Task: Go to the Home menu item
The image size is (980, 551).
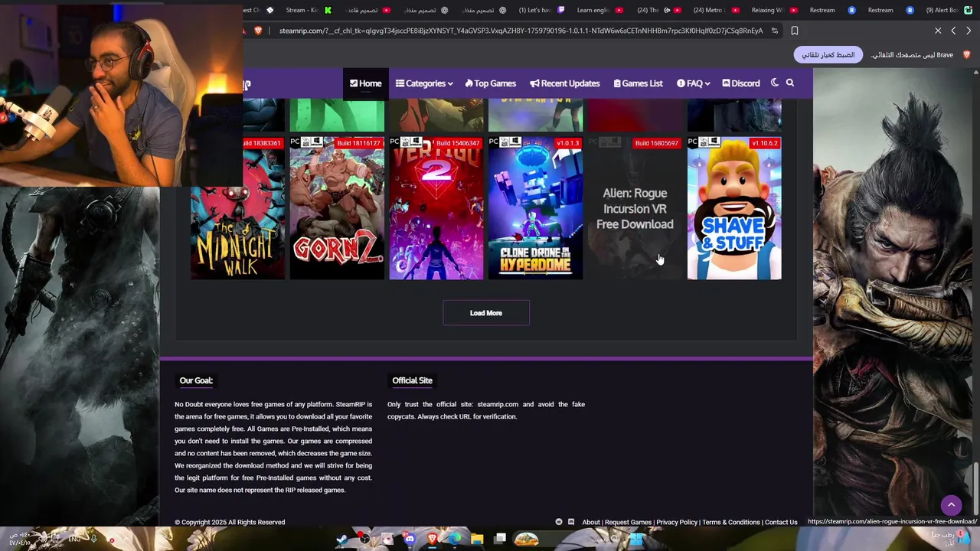Action: click(366, 83)
